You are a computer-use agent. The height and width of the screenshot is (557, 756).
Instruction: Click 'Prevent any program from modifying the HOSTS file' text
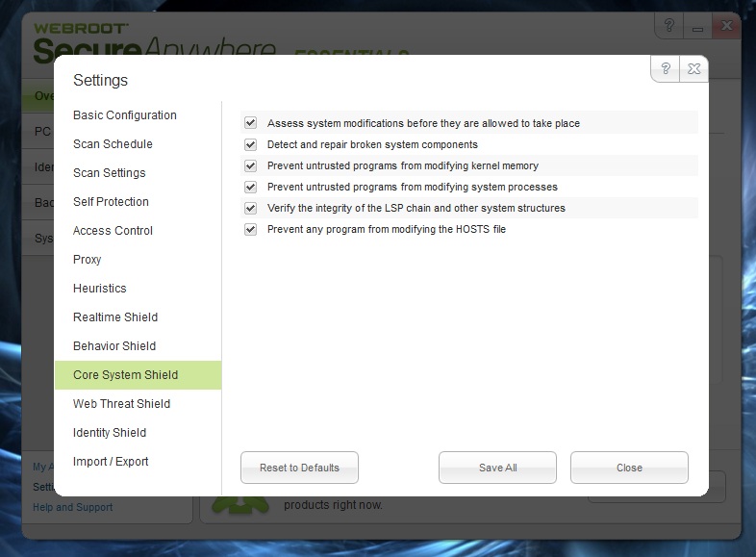[387, 229]
